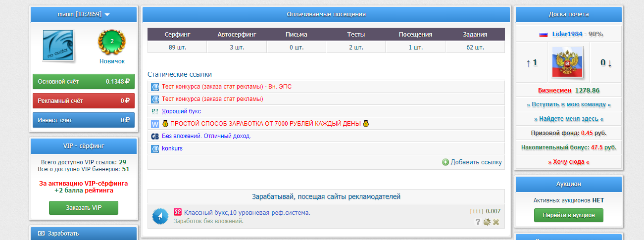
Task: Click the VIP - сёрфинг panel header
Action: 84,146
